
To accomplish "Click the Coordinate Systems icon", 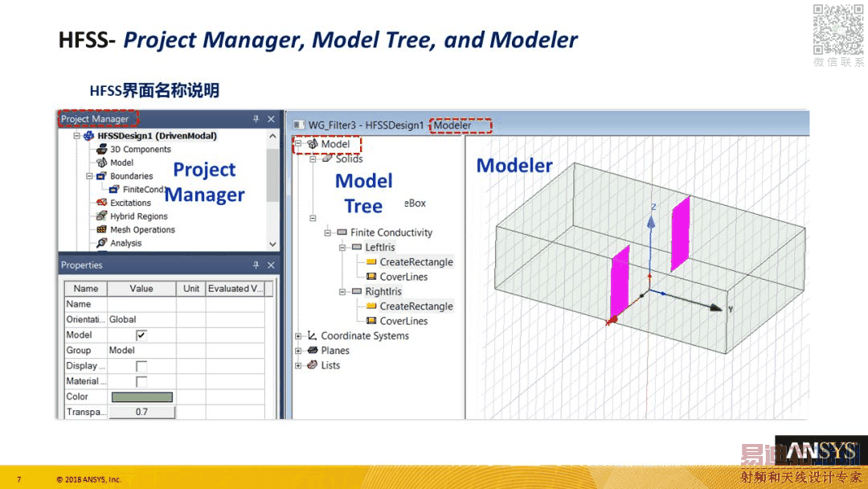I will (x=313, y=335).
